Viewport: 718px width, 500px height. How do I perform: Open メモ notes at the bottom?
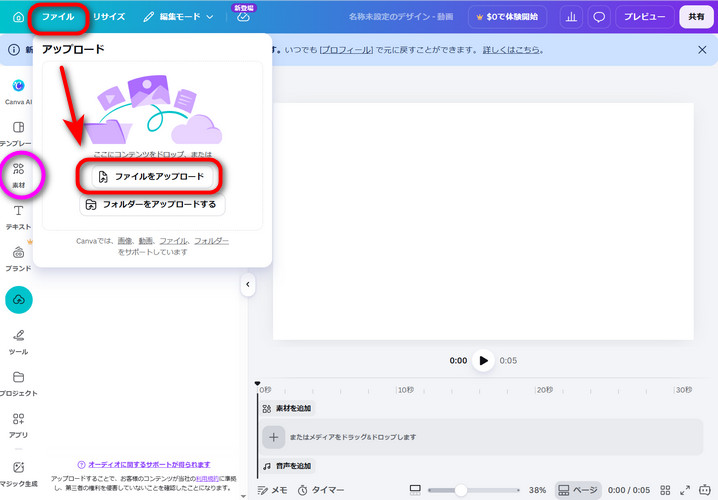point(272,490)
